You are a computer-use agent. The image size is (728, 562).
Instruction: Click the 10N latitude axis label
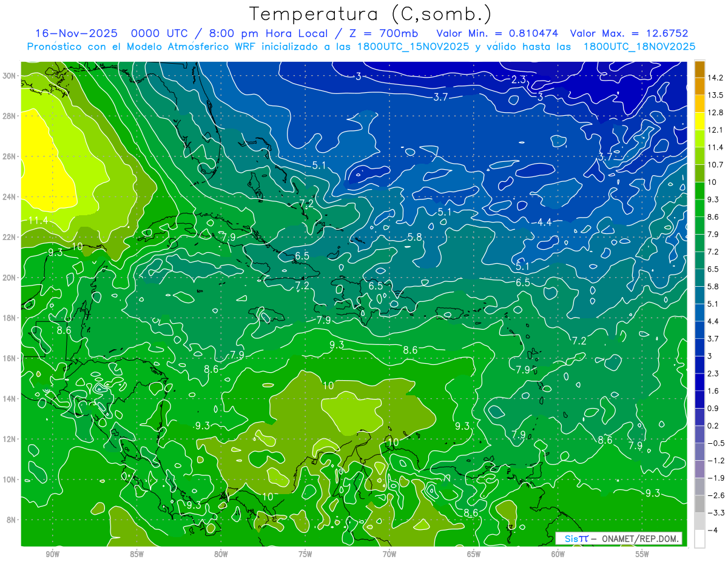pyautogui.click(x=10, y=480)
